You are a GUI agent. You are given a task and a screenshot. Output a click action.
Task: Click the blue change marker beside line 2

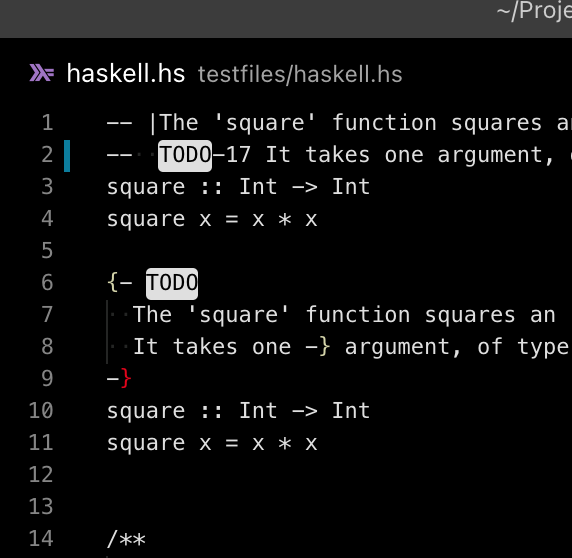[x=67, y=156]
